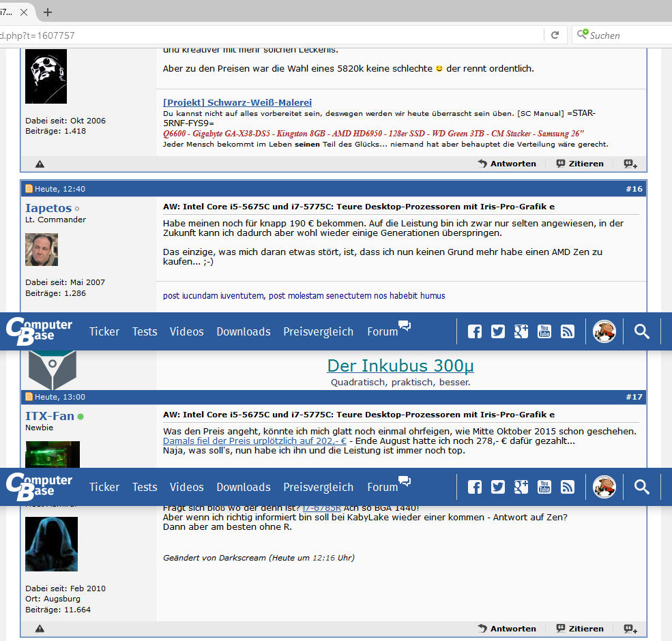Multi-quote icon on the first post
The height and width of the screenshot is (641, 672).
pyautogui.click(x=630, y=164)
